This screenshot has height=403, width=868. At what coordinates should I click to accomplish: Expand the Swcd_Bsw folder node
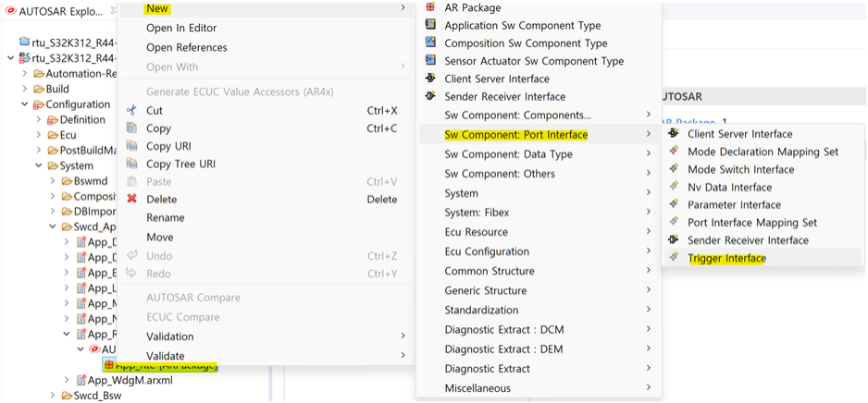pyautogui.click(x=53, y=396)
